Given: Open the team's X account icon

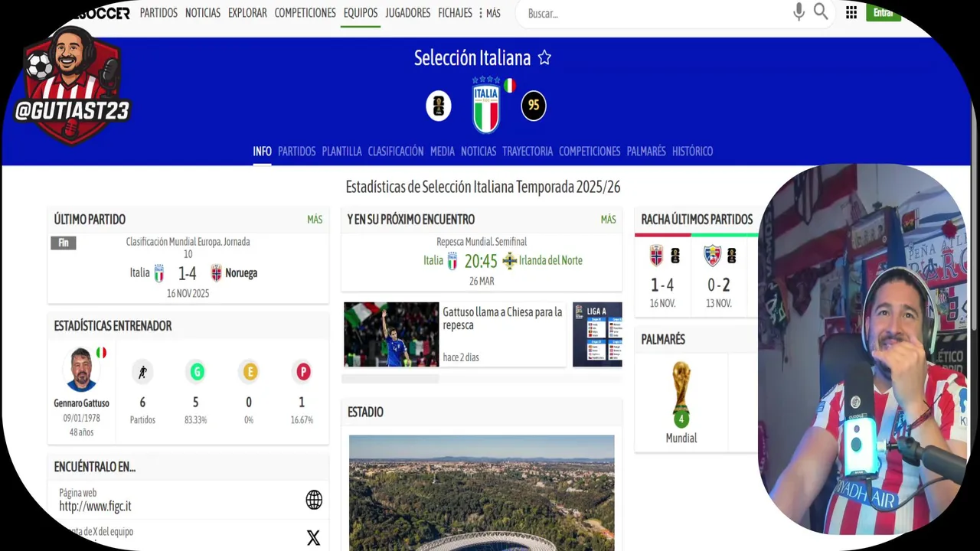Looking at the screenshot, I should coord(313,537).
